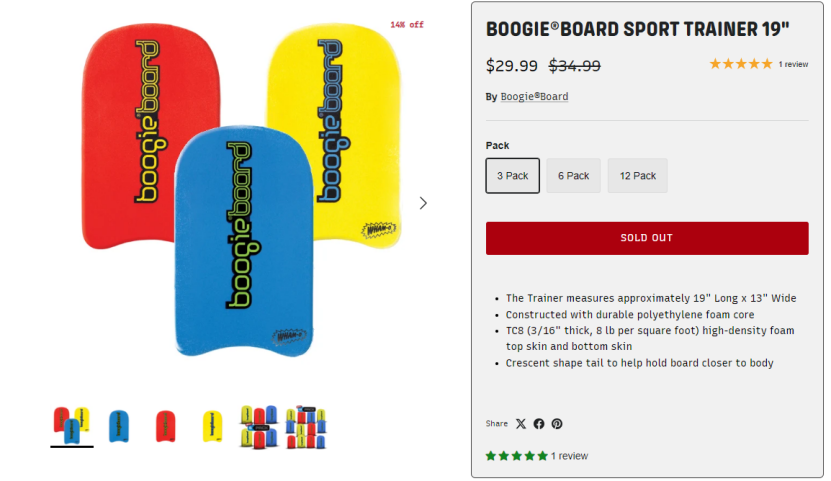Share product via Facebook icon

click(539, 424)
